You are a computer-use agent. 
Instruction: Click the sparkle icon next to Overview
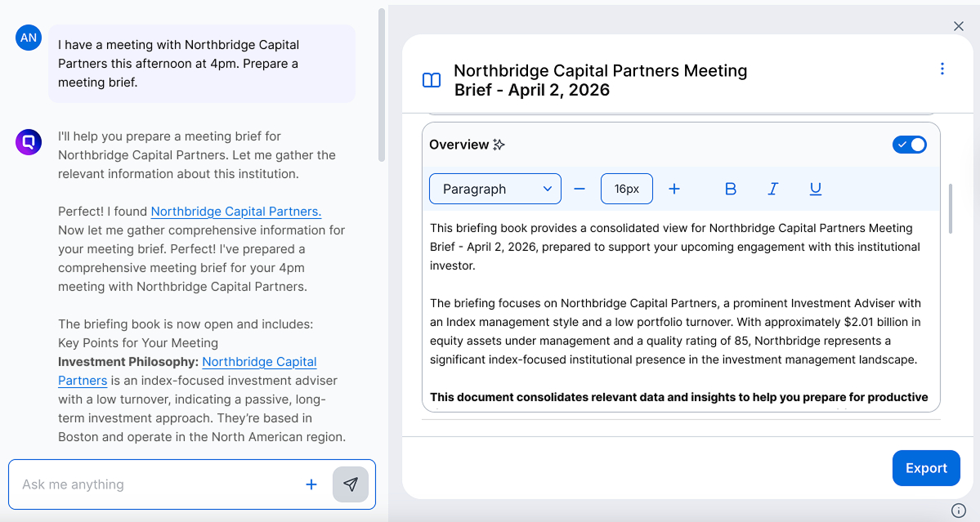(499, 144)
